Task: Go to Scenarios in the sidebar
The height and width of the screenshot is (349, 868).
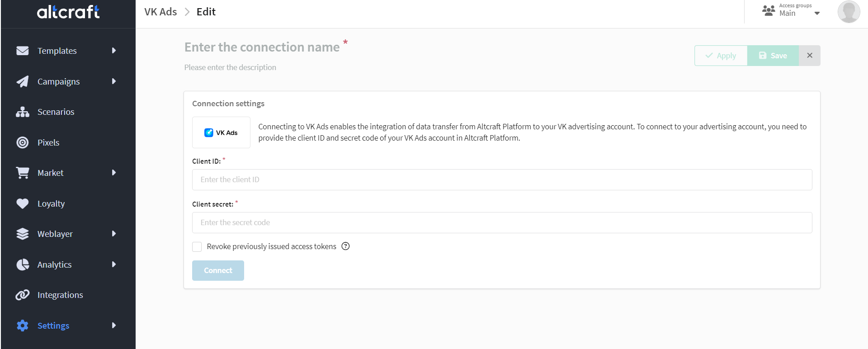Action: pyautogui.click(x=56, y=112)
